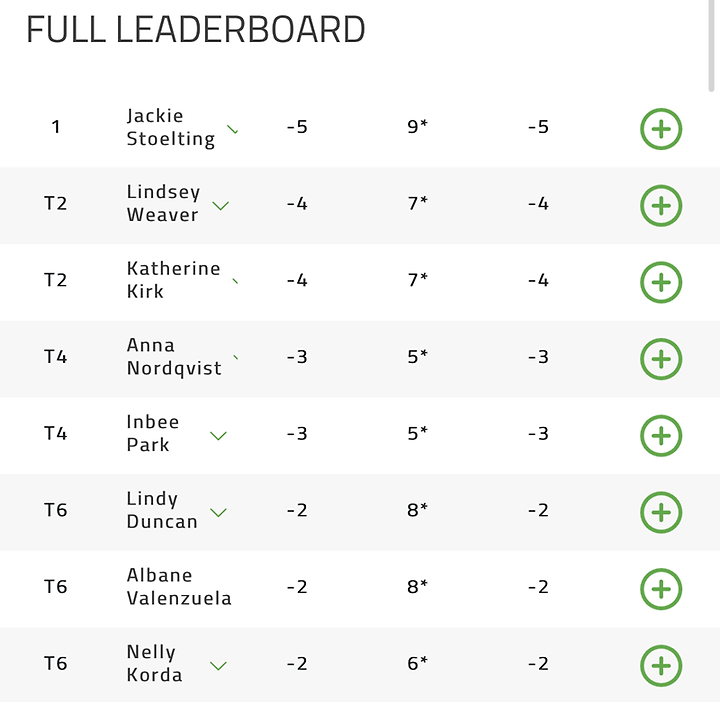This screenshot has height=702, width=720.
Task: Click the vertical scrollbar on the right
Action: coord(711,46)
